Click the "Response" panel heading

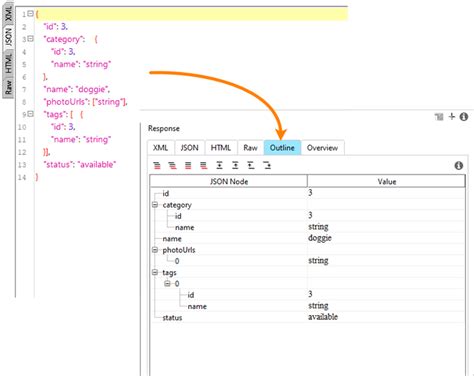pyautogui.click(x=164, y=128)
